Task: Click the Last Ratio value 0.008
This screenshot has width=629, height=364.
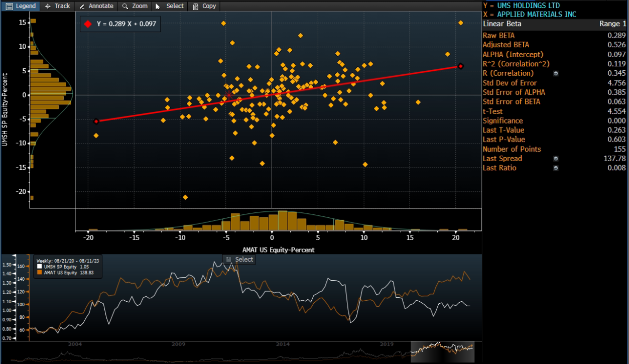Action: [617, 168]
